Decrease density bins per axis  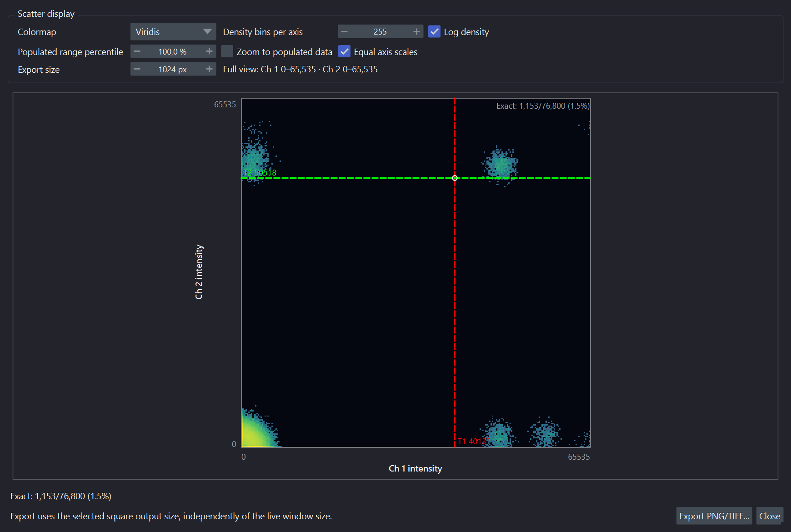tap(345, 32)
